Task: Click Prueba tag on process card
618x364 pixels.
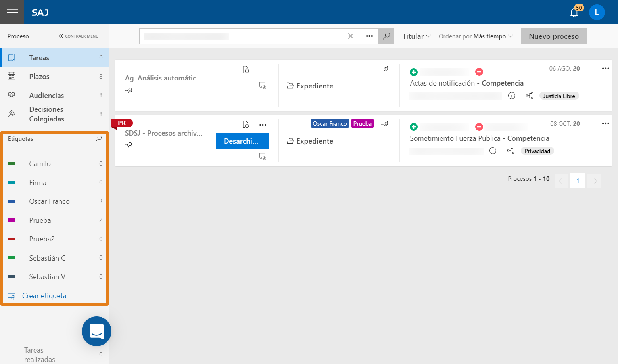Action: coord(363,123)
